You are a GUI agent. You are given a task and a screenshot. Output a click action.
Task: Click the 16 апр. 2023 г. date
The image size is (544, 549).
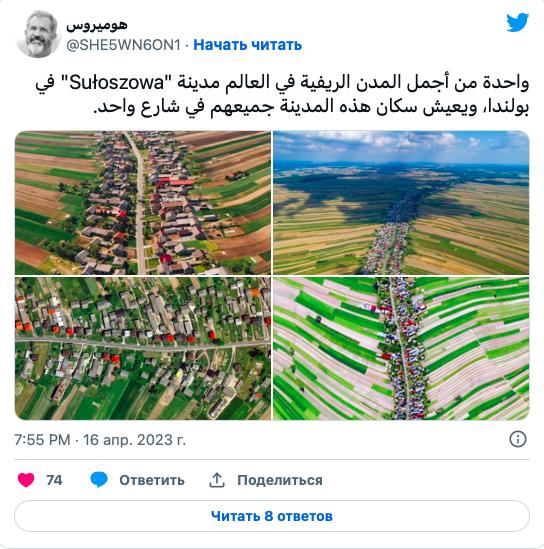134,440
